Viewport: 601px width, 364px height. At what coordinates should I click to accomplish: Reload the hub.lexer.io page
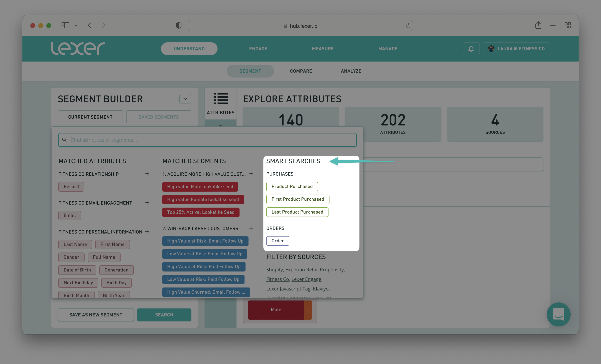pos(408,26)
